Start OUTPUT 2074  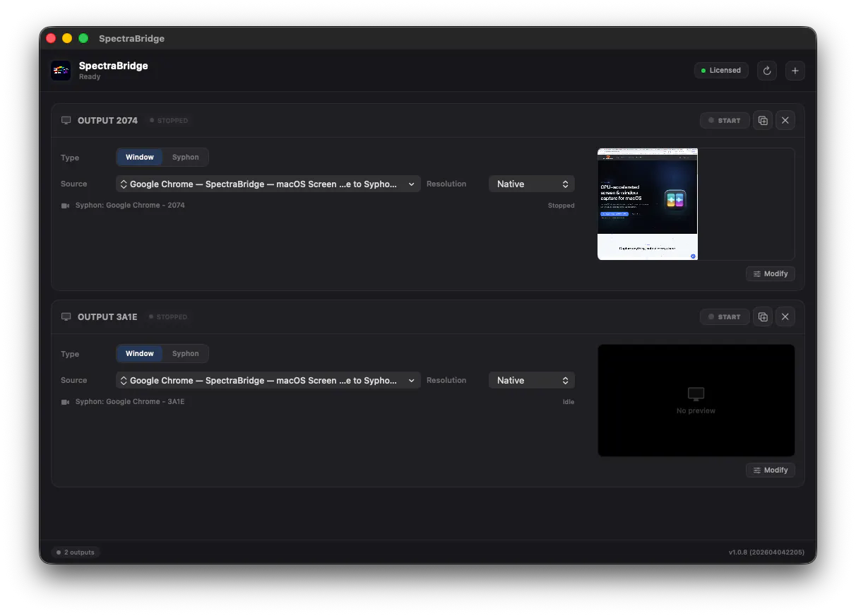click(725, 121)
